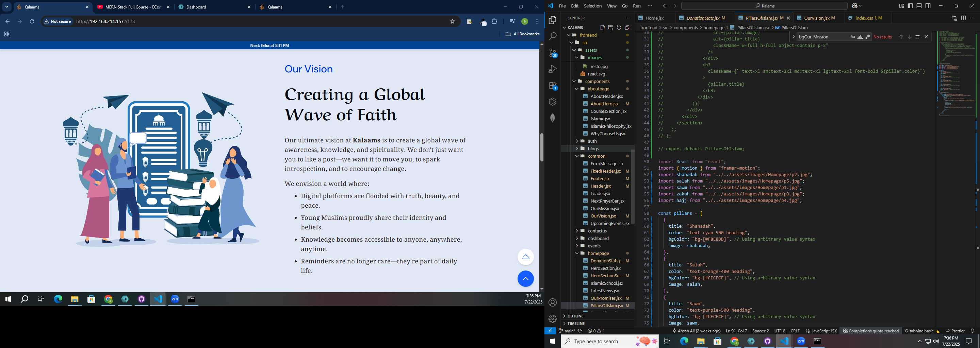Open Accounts icon in VS Code activity bar
This screenshot has width=980, height=348.
(x=553, y=303)
